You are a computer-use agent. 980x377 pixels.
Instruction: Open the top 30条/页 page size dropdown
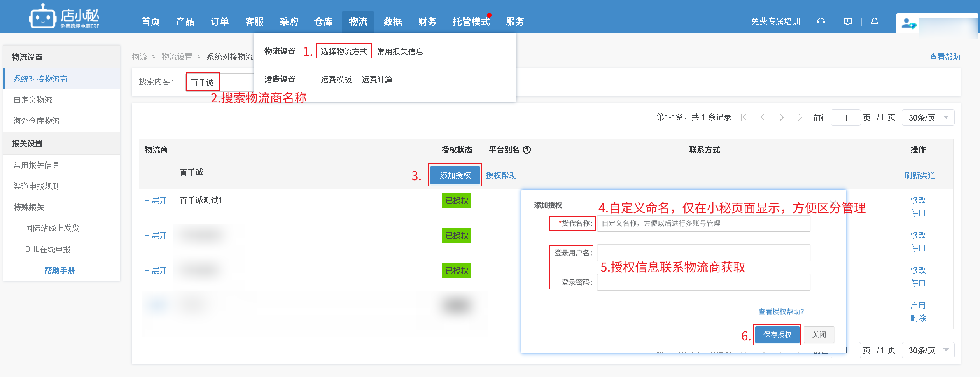[x=927, y=117]
